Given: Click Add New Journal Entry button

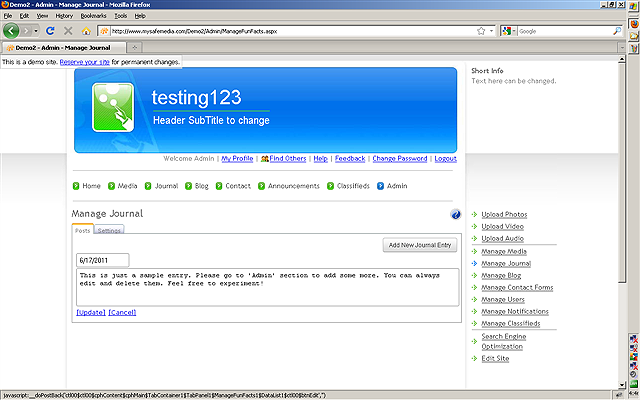Looking at the screenshot, I should [420, 245].
